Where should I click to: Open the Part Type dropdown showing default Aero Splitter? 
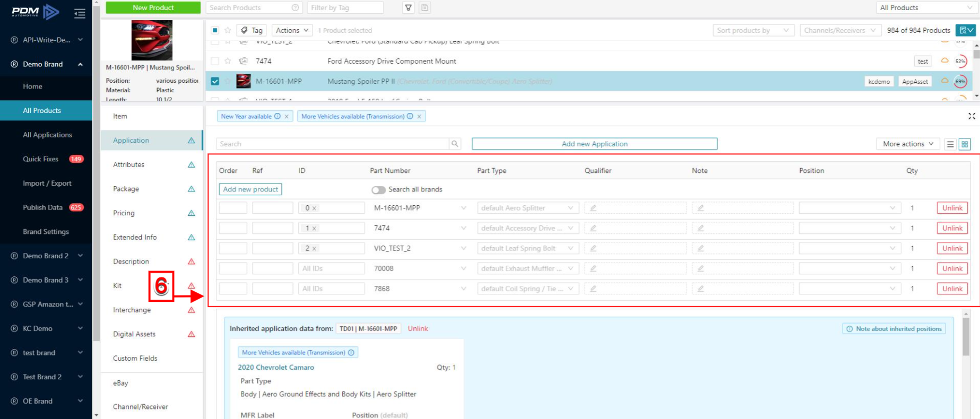528,208
